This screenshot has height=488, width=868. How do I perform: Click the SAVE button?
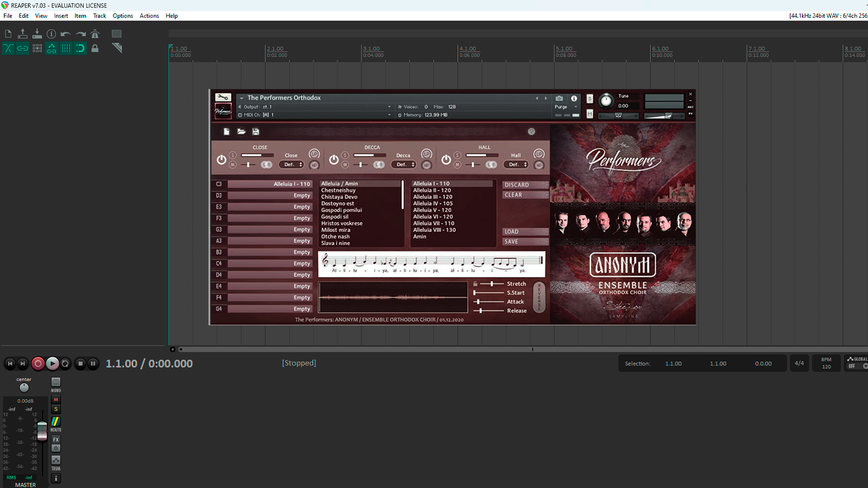coord(525,241)
